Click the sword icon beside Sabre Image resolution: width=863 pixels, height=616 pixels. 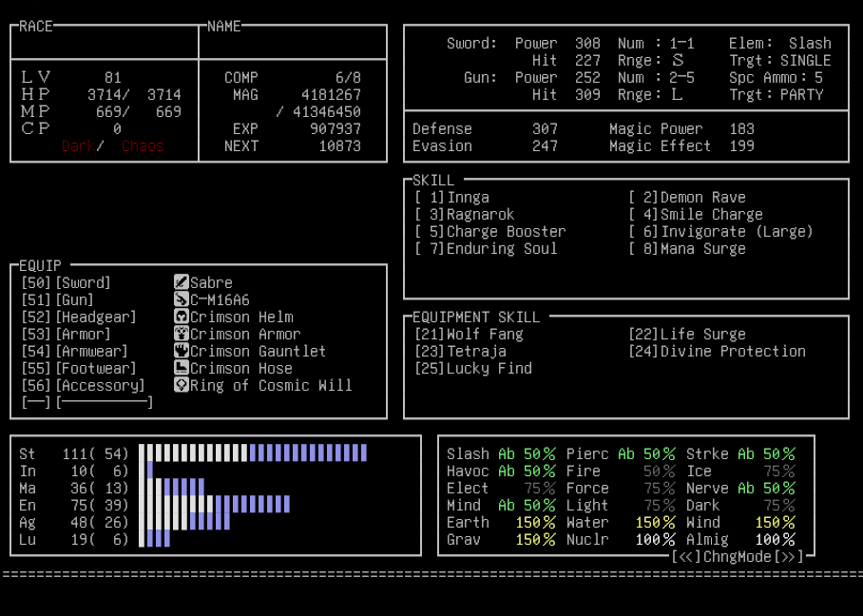182,282
